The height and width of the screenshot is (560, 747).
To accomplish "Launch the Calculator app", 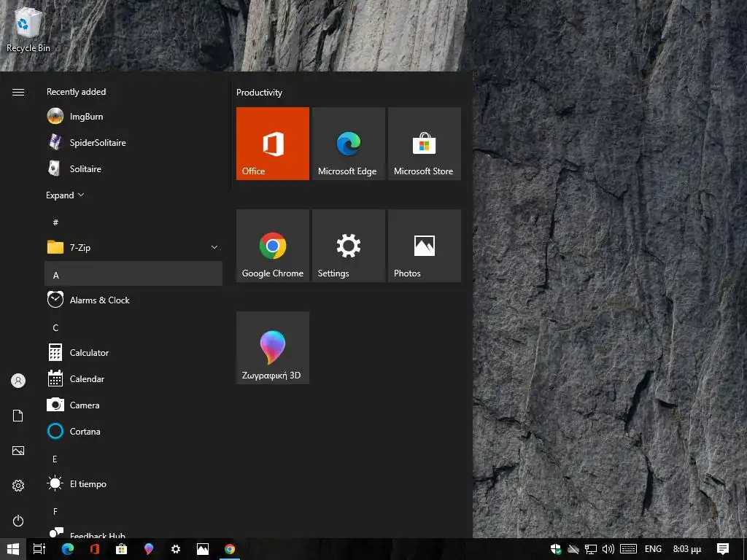I will (133, 352).
